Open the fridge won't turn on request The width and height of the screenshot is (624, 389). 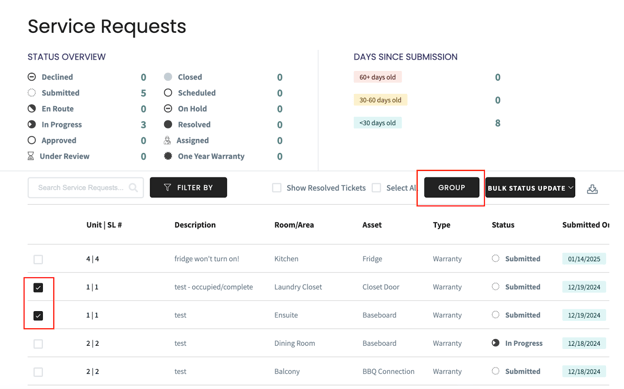(207, 258)
